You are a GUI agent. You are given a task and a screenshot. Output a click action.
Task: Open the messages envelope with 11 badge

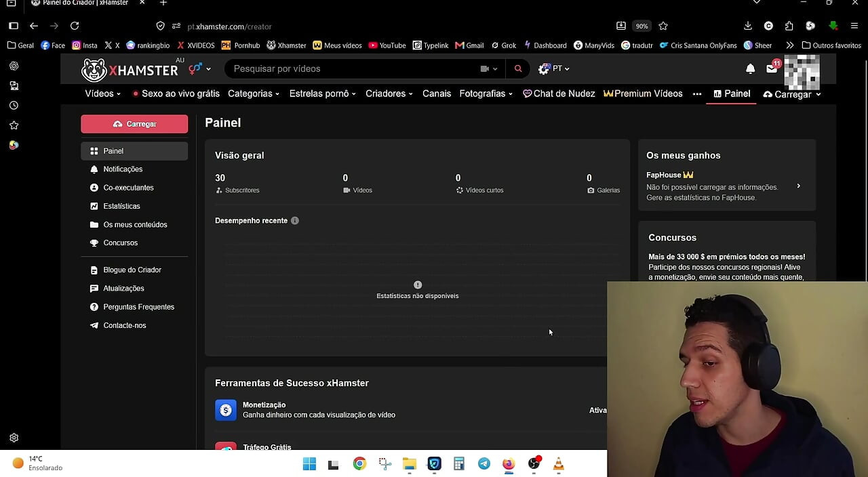click(x=772, y=68)
